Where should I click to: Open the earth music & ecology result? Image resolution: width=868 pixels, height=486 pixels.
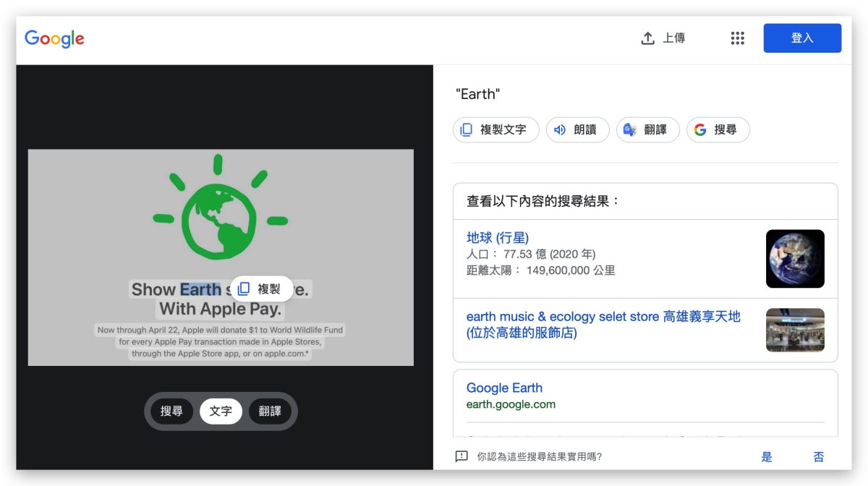pyautogui.click(x=603, y=325)
